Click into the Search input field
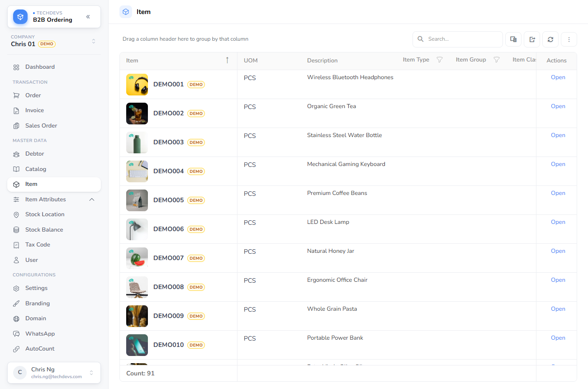The width and height of the screenshot is (588, 389). [x=457, y=39]
